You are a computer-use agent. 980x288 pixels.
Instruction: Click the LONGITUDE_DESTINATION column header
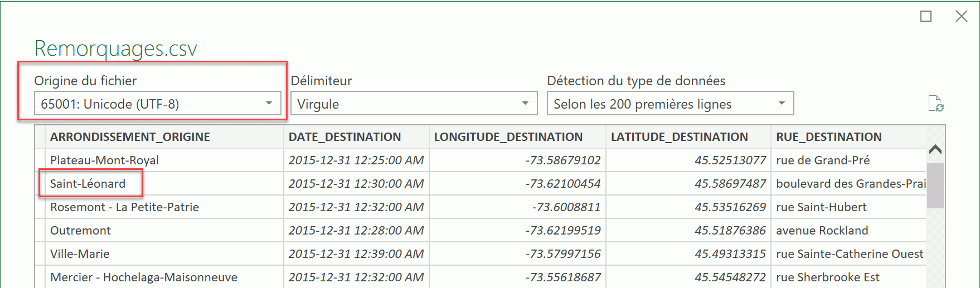(508, 137)
